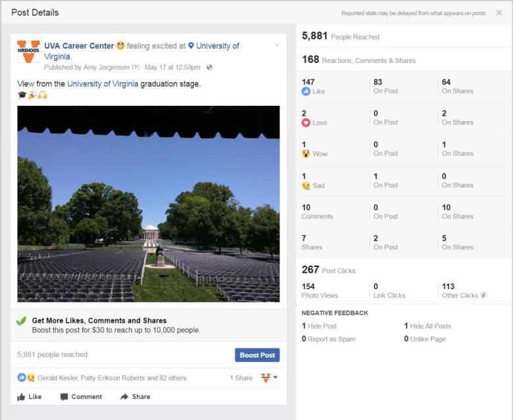Click the 154 Photo Views stat
513x420 pixels.
pos(320,291)
